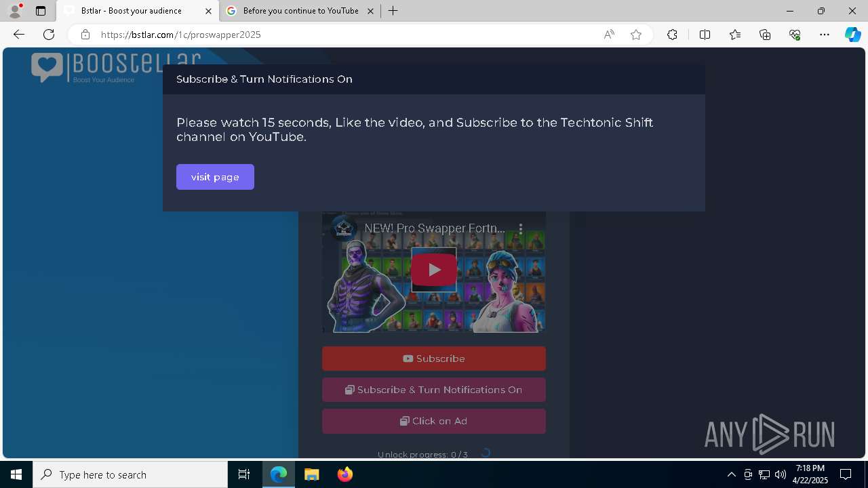
Task: Play the Pro Swapper YouTube video
Action: click(433, 270)
